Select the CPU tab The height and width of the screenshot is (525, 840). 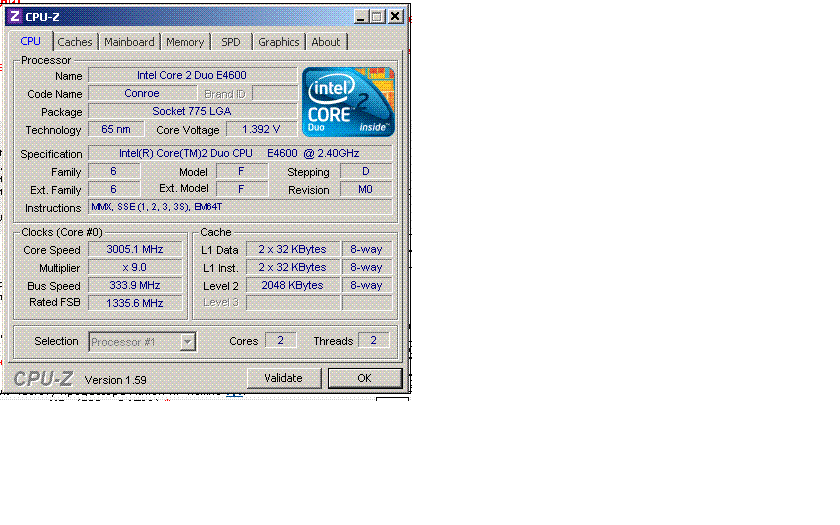coord(31,41)
